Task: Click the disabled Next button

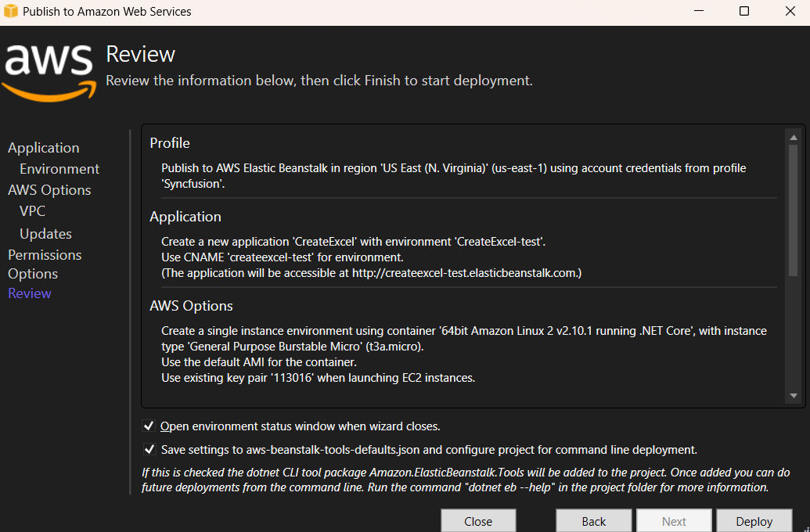Action: point(674,520)
